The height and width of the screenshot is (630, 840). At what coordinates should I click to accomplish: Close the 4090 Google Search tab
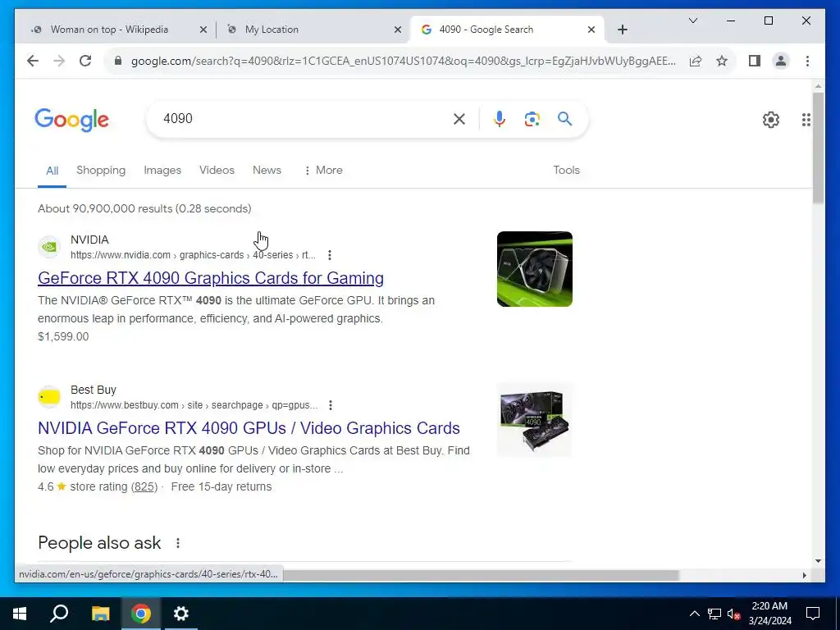591,30
